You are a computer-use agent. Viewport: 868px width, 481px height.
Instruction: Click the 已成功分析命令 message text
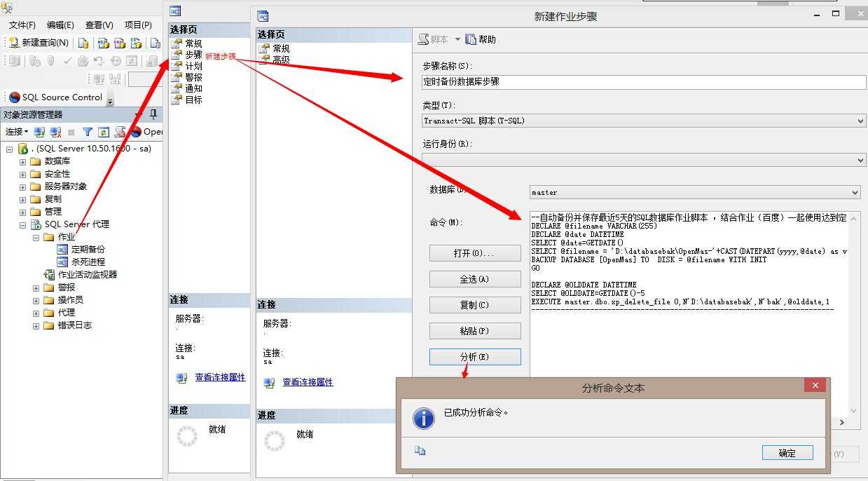[x=476, y=412]
